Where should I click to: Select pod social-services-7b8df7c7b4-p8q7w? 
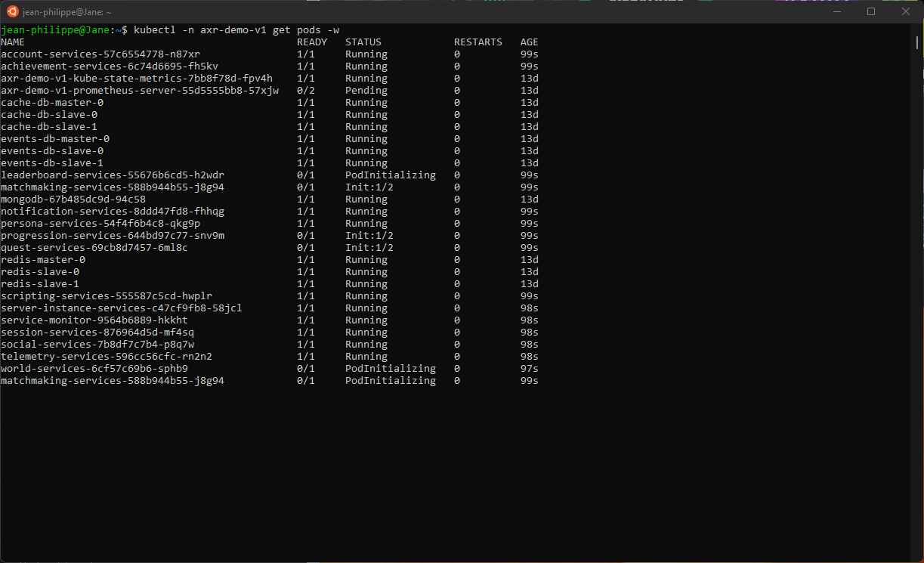97,345
